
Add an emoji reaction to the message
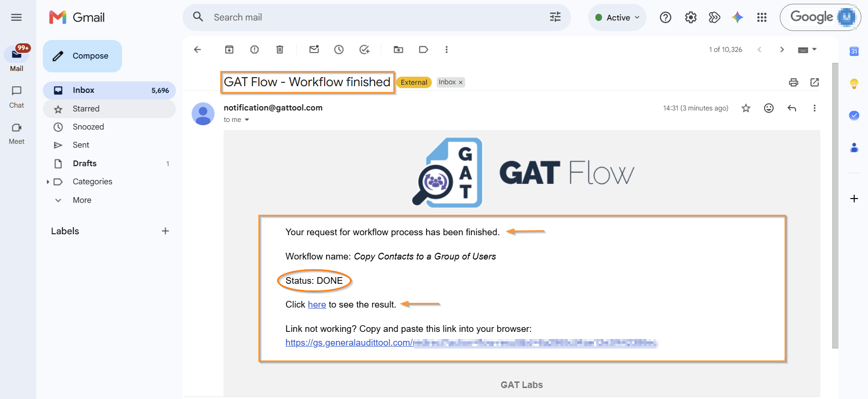click(x=769, y=108)
